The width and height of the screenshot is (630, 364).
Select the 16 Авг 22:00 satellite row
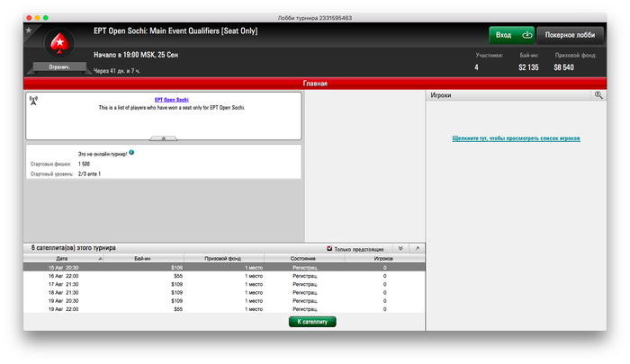[224, 276]
